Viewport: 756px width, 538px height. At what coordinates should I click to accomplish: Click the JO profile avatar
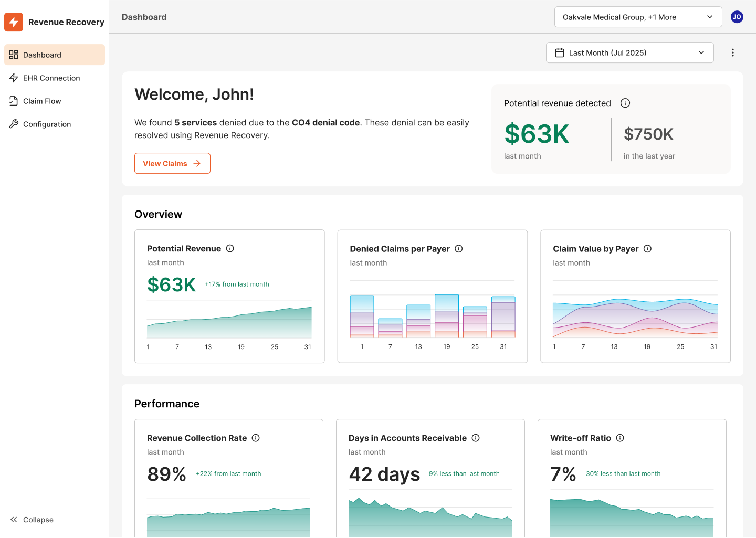coord(737,17)
